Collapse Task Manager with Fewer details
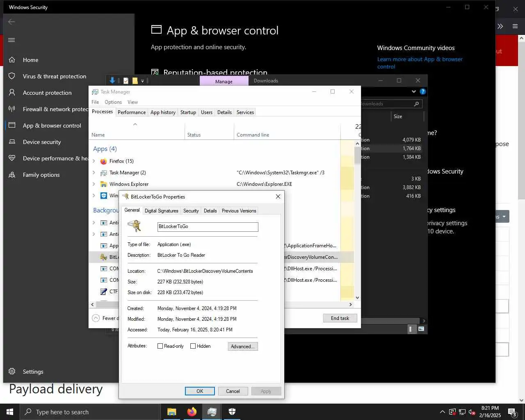This screenshot has height=420, width=525. (x=105, y=318)
